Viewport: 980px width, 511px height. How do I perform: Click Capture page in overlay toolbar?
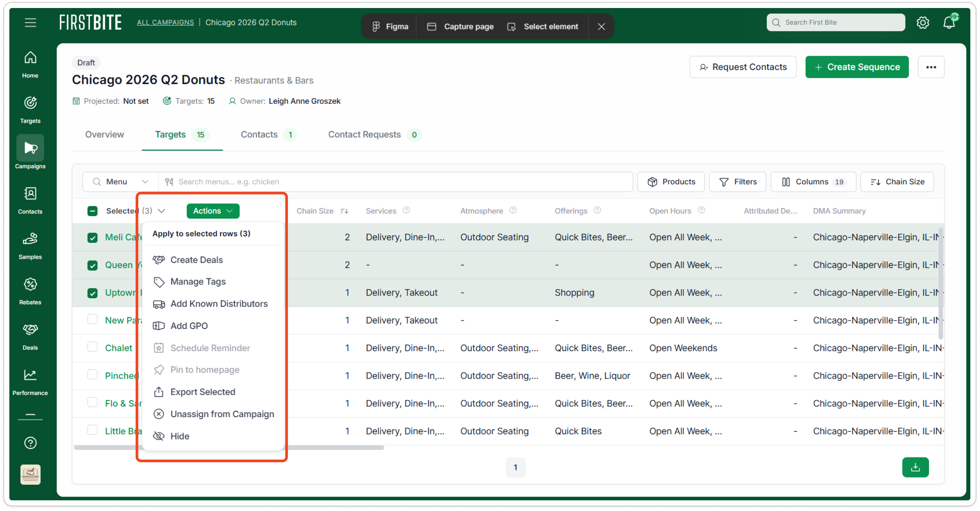460,26
